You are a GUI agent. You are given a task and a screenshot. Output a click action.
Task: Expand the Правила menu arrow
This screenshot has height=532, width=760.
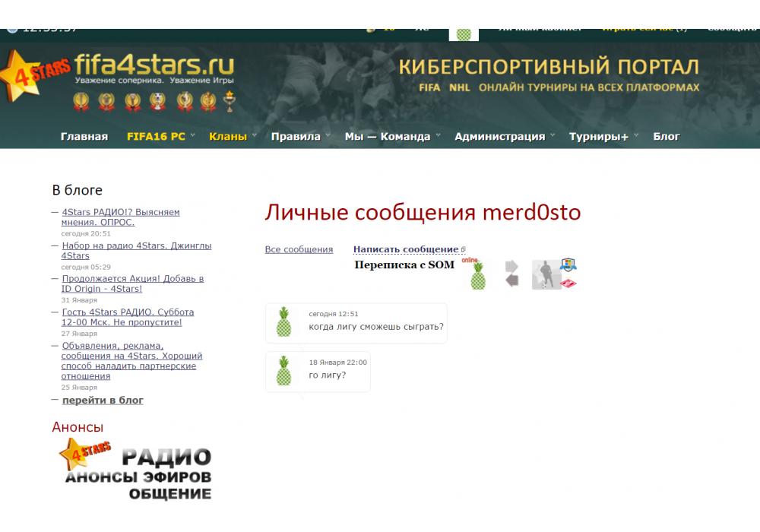[x=328, y=135]
